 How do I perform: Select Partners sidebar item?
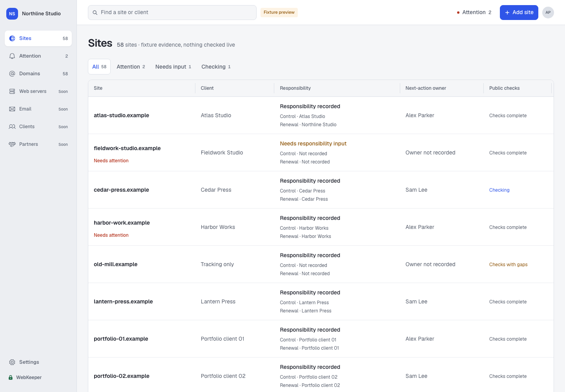[38, 144]
